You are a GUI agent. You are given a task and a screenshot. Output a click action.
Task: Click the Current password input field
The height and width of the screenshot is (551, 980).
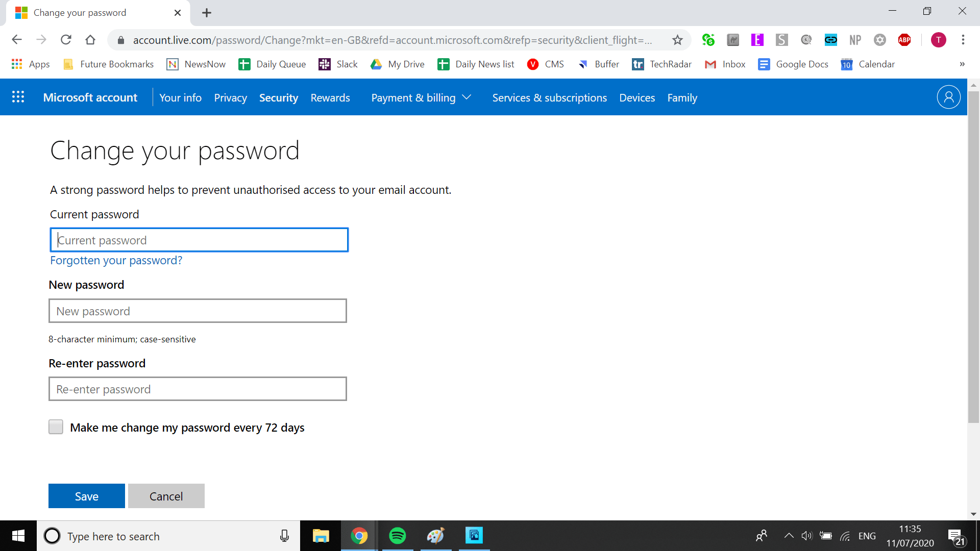coord(199,240)
